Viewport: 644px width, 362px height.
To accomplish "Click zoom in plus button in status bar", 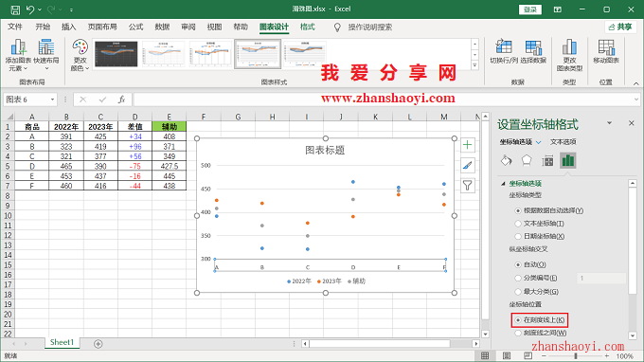I will tap(607, 355).
